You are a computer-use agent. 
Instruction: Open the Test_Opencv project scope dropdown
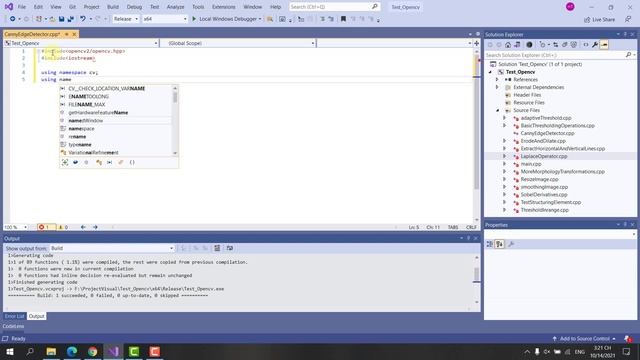pyautogui.click(x=81, y=43)
